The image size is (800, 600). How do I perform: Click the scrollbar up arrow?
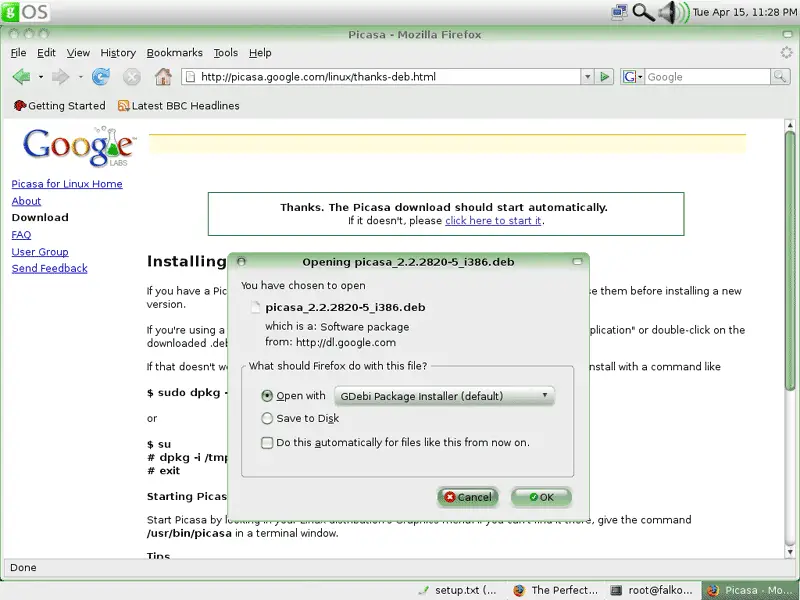(x=790, y=124)
